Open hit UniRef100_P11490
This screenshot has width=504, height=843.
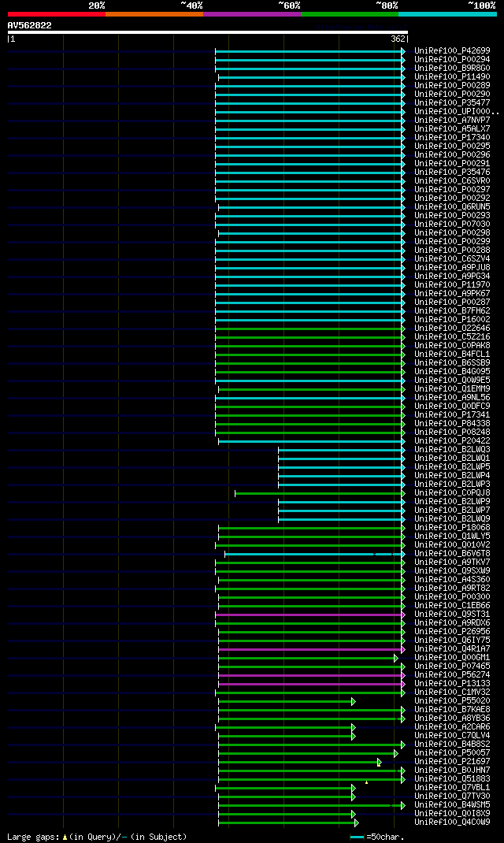pos(452,77)
